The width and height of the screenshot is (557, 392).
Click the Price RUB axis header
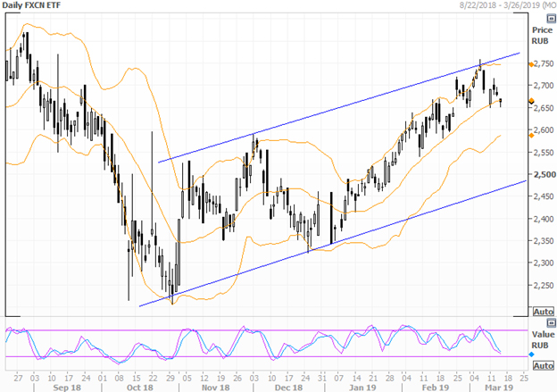[x=543, y=35]
